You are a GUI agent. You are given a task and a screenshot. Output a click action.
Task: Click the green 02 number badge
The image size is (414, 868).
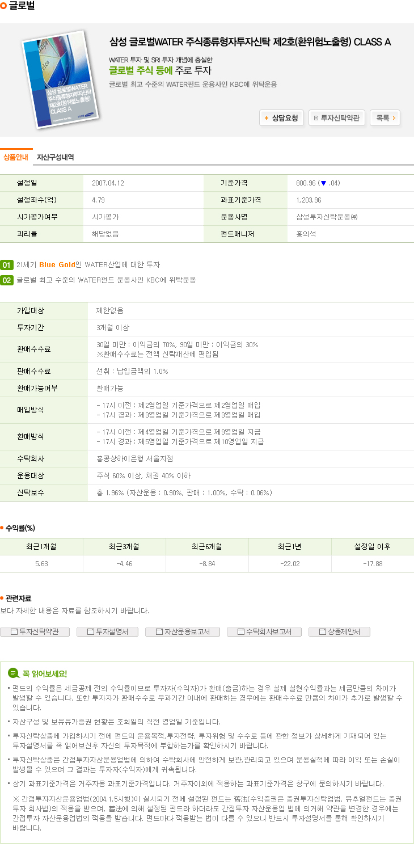coord(7,280)
